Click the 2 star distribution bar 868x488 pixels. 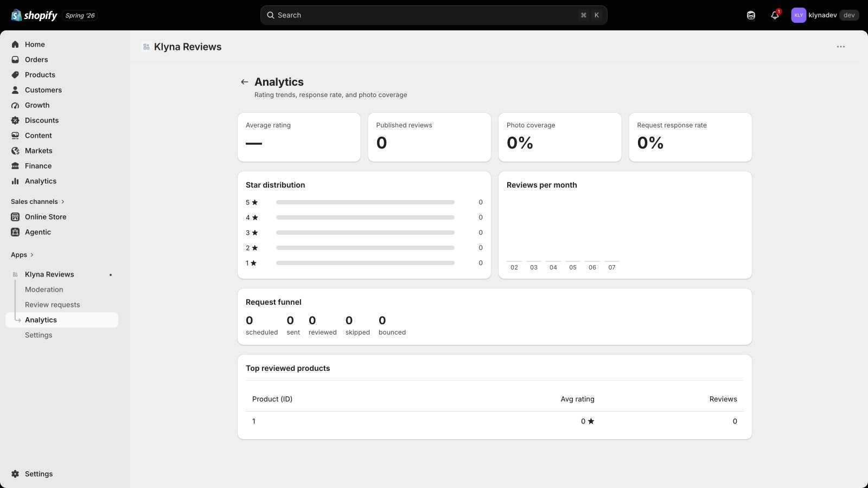[365, 248]
